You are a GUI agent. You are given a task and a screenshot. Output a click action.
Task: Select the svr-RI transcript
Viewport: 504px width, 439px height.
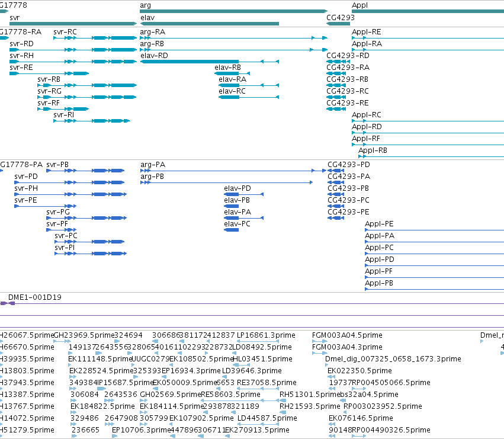click(x=92, y=121)
